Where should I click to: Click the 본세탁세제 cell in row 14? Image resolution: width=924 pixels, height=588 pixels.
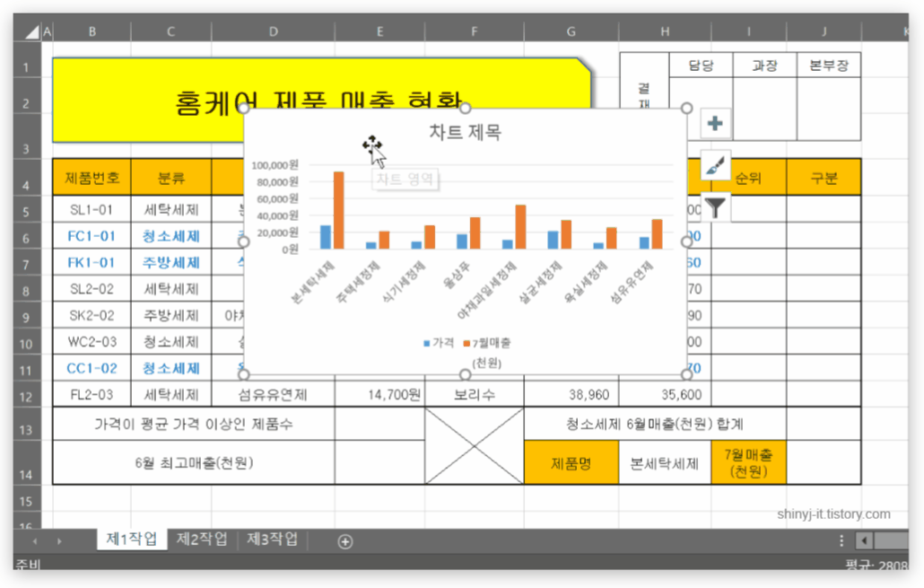point(665,463)
